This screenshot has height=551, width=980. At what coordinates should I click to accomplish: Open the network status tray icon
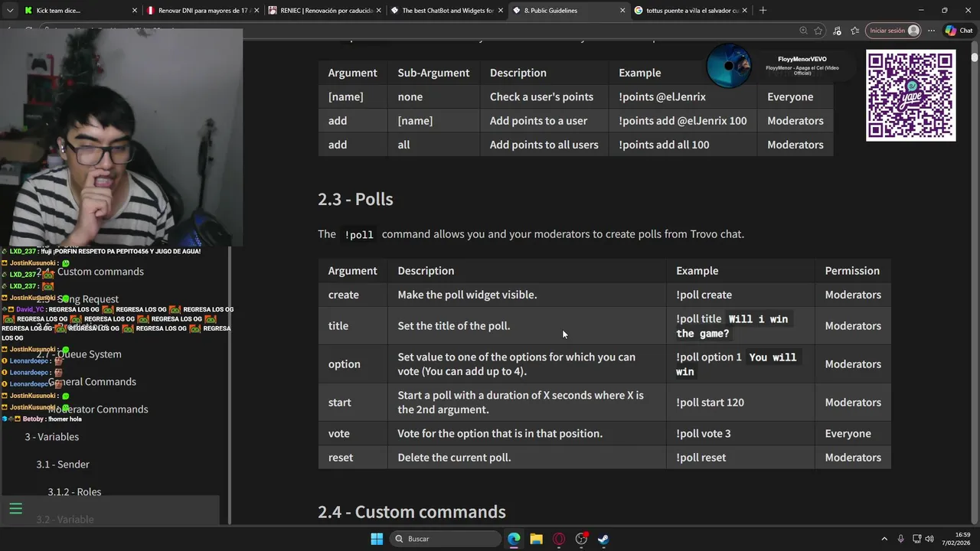pyautogui.click(x=916, y=539)
